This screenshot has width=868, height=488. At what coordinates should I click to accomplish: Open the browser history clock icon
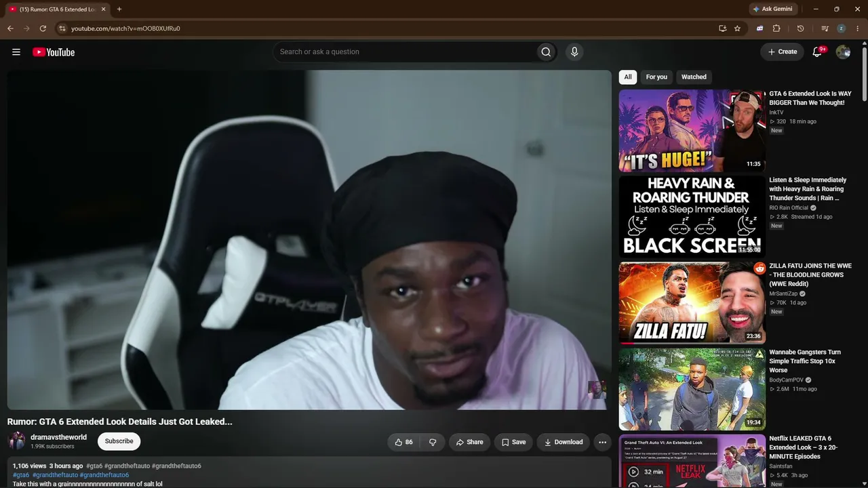point(800,28)
